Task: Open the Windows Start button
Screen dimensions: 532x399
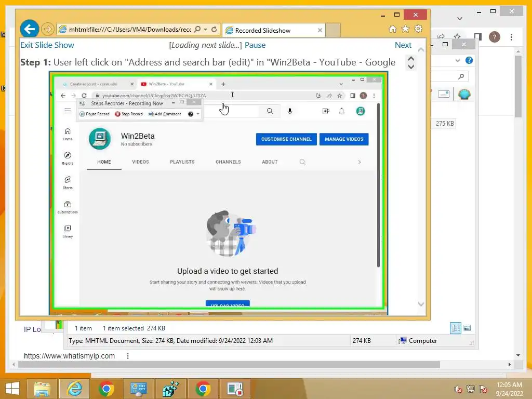Action: pos(12,389)
